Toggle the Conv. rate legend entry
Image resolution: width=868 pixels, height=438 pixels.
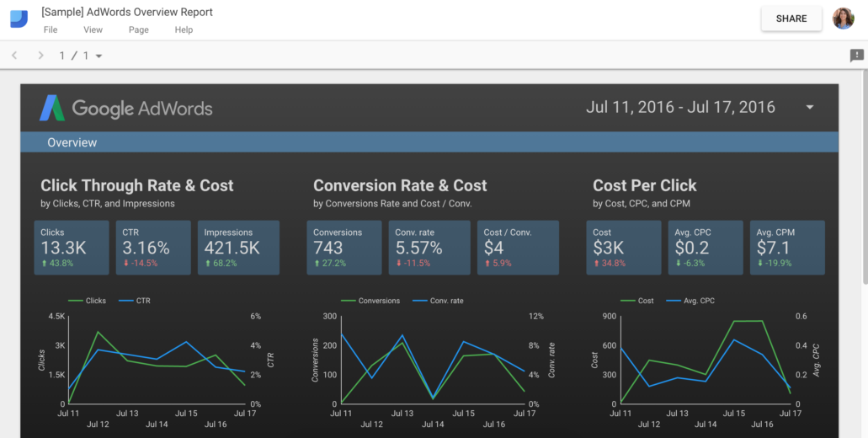[x=439, y=301]
